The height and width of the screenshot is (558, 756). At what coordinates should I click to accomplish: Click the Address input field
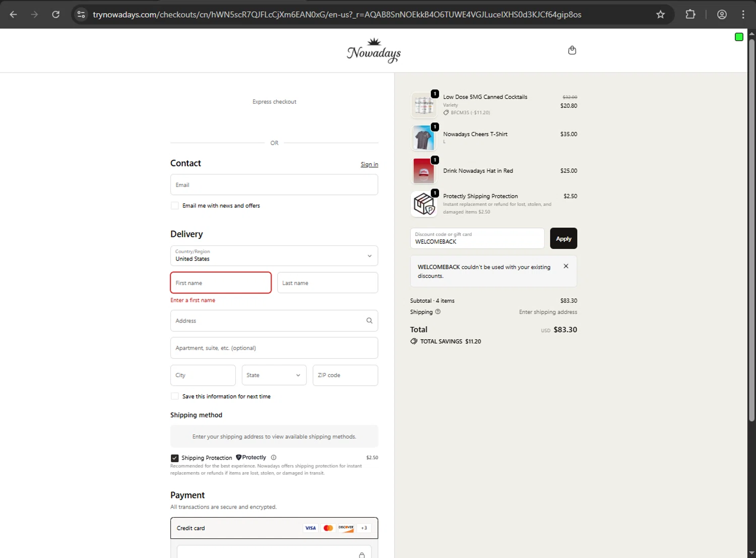[274, 321]
